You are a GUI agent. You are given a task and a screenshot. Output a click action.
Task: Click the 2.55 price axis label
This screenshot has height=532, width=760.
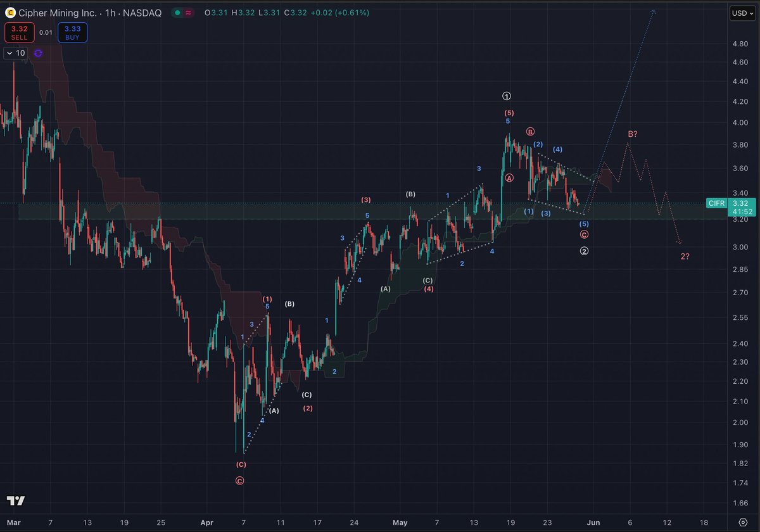(741, 317)
